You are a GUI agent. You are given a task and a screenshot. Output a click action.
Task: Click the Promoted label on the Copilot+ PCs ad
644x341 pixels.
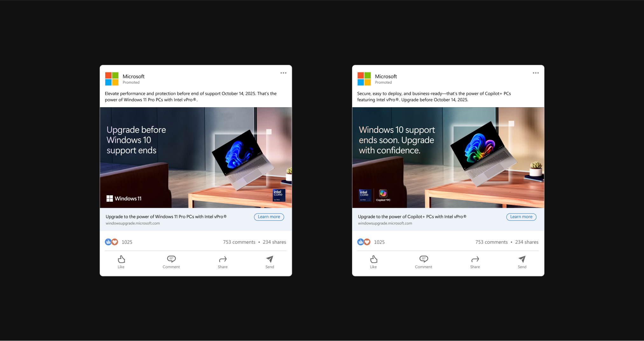383,82
